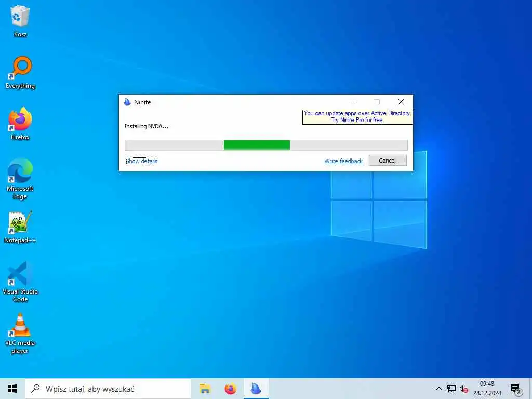Select the Visual Studio Code desktop shortcut
This screenshot has height=399, width=532.
[20, 282]
